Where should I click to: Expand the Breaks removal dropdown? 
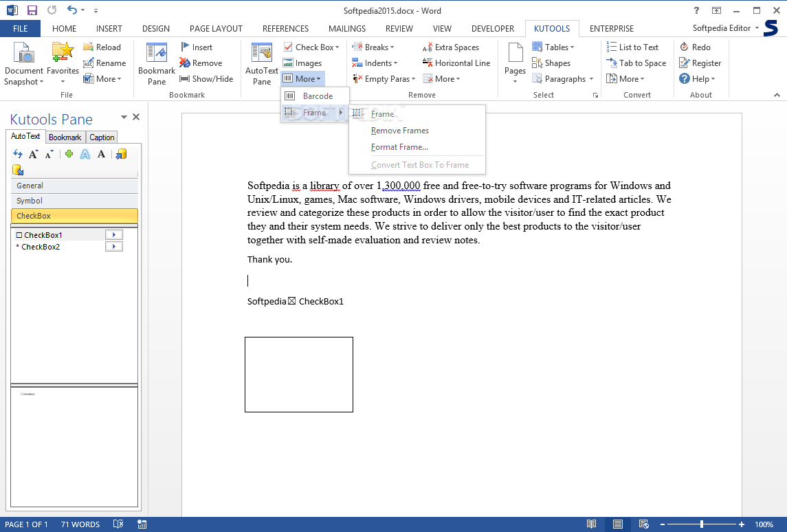pos(373,47)
